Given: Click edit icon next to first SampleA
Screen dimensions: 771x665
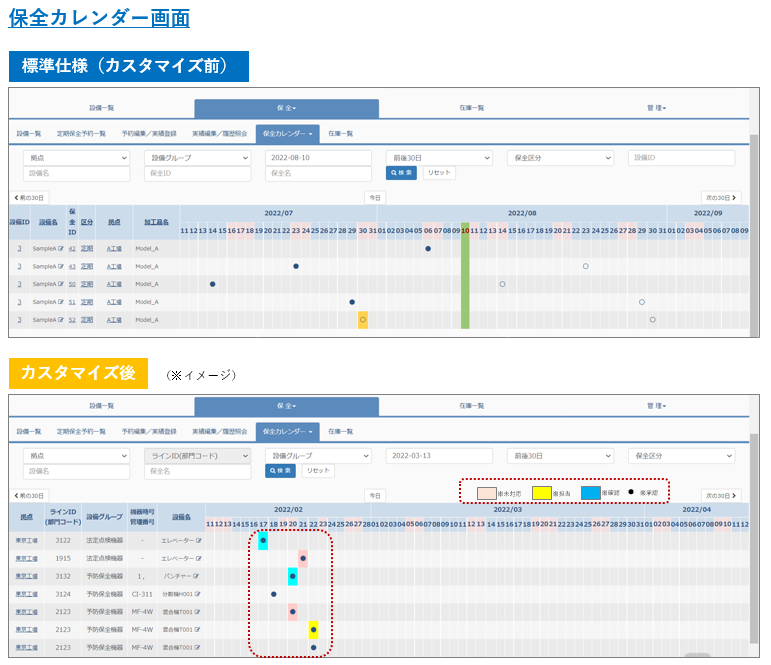Looking at the screenshot, I should click(61, 248).
